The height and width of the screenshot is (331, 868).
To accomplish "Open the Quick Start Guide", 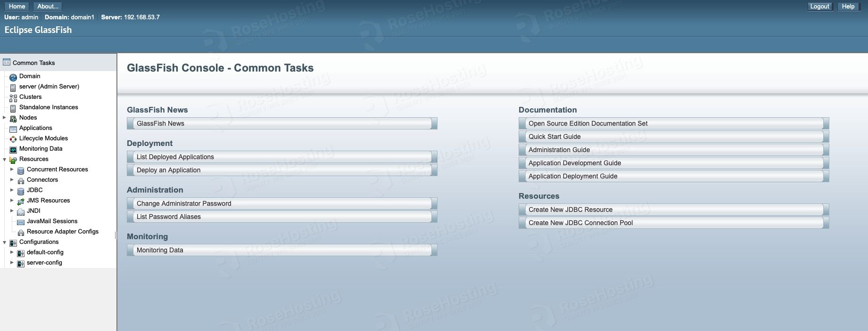I will pos(674,137).
